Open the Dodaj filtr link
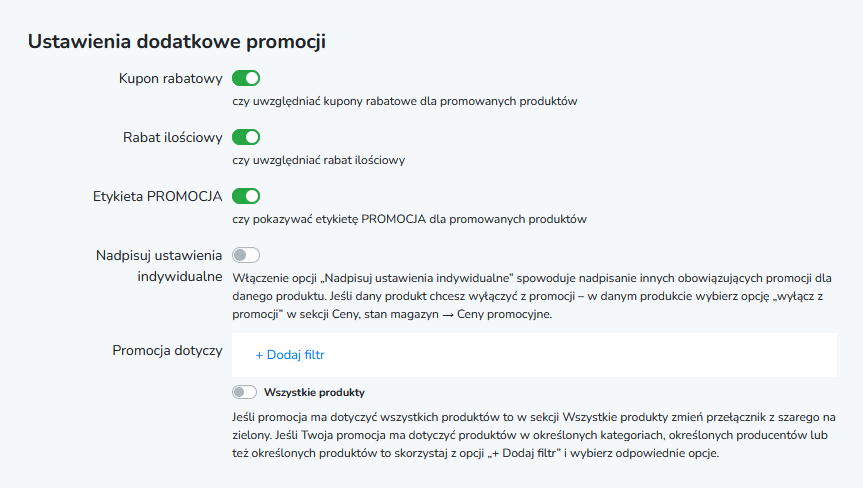Image resolution: width=863 pixels, height=488 pixels. pos(290,355)
